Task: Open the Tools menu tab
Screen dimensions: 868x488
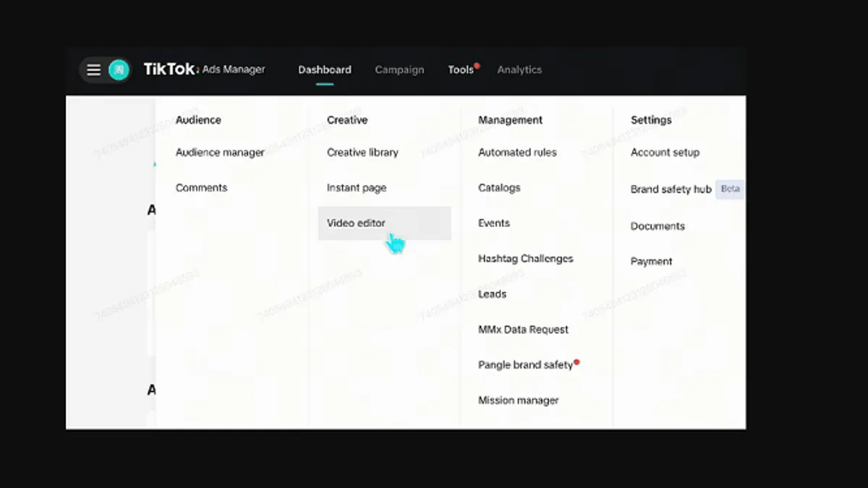Action: tap(461, 70)
